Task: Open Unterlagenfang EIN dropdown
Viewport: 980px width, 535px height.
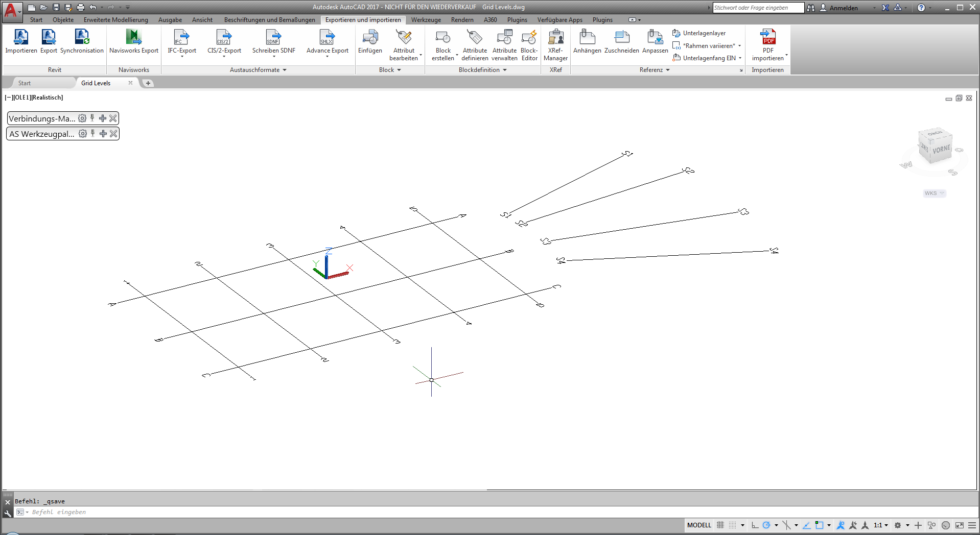Action: (740, 58)
